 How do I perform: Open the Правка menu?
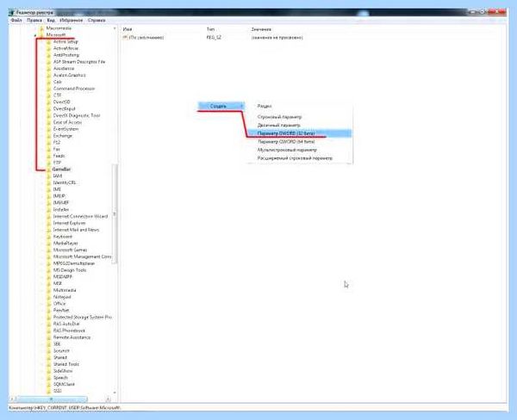pyautogui.click(x=34, y=21)
